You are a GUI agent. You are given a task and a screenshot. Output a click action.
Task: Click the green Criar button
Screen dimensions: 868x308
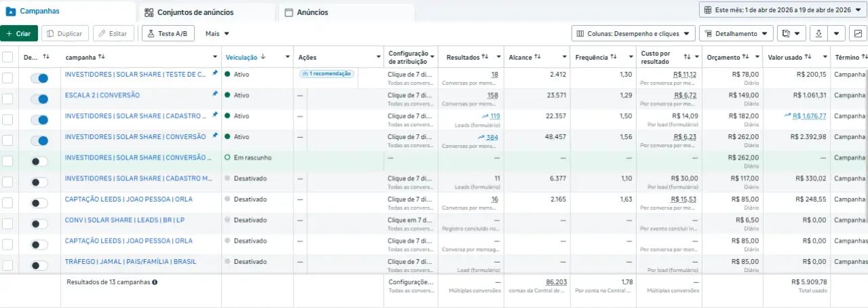pos(19,33)
